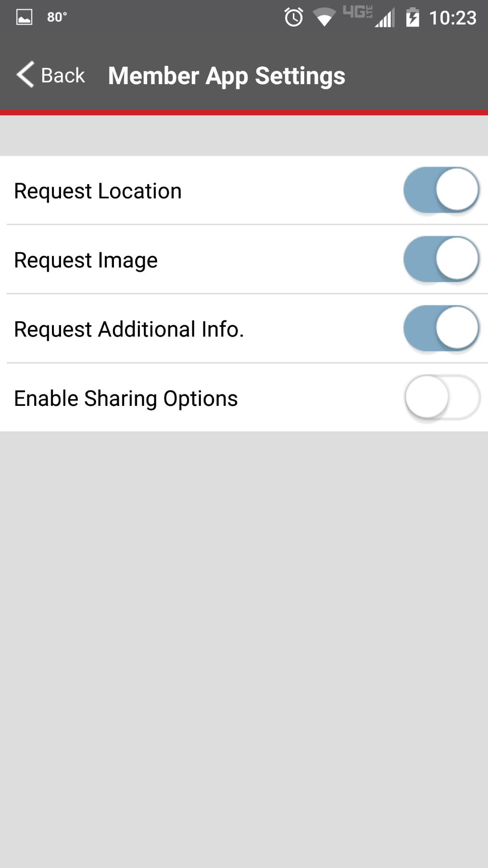Turn off the Request Location switch
Image resolution: width=488 pixels, height=868 pixels.
pyautogui.click(x=441, y=190)
